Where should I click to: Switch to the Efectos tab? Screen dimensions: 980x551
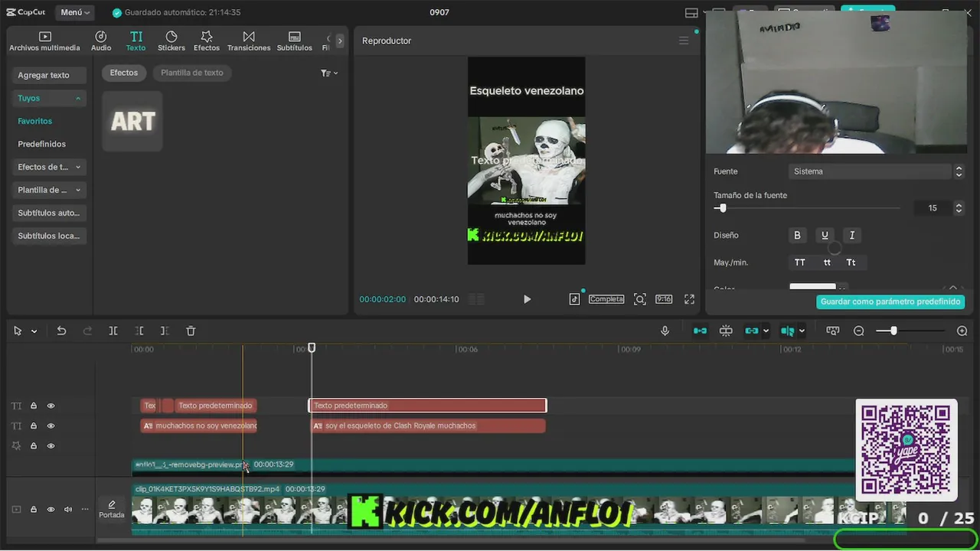207,41
